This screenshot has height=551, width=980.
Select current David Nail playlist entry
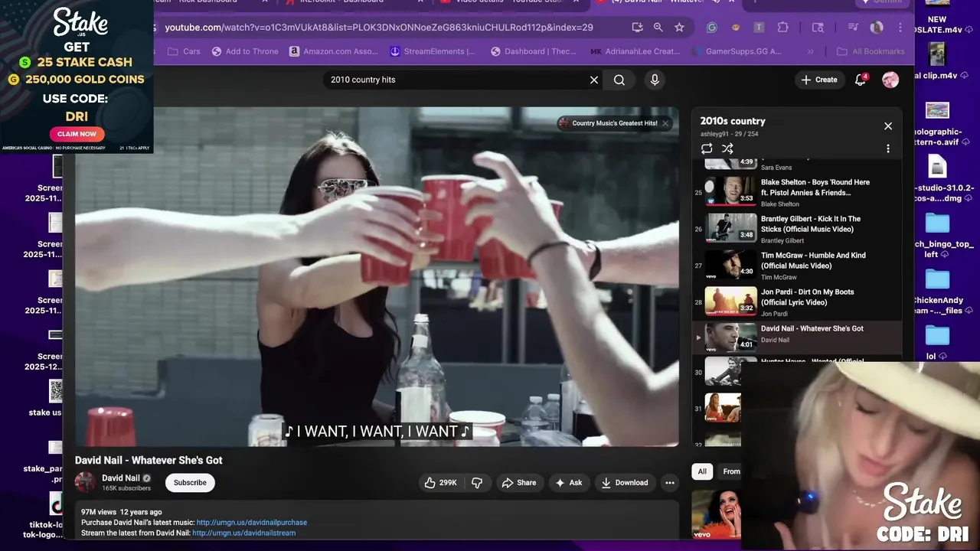pyautogui.click(x=796, y=337)
